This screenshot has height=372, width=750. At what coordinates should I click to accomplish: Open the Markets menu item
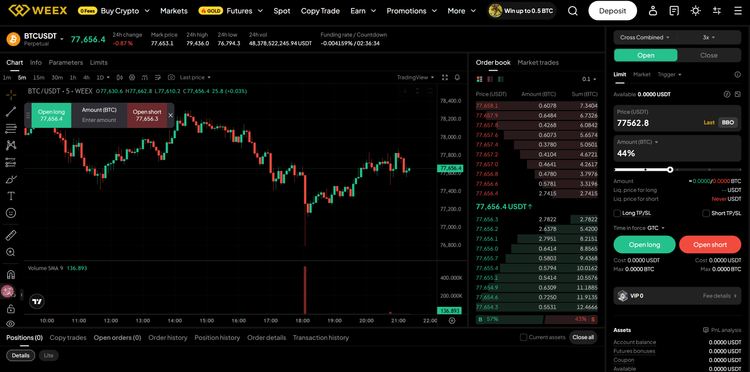click(174, 11)
